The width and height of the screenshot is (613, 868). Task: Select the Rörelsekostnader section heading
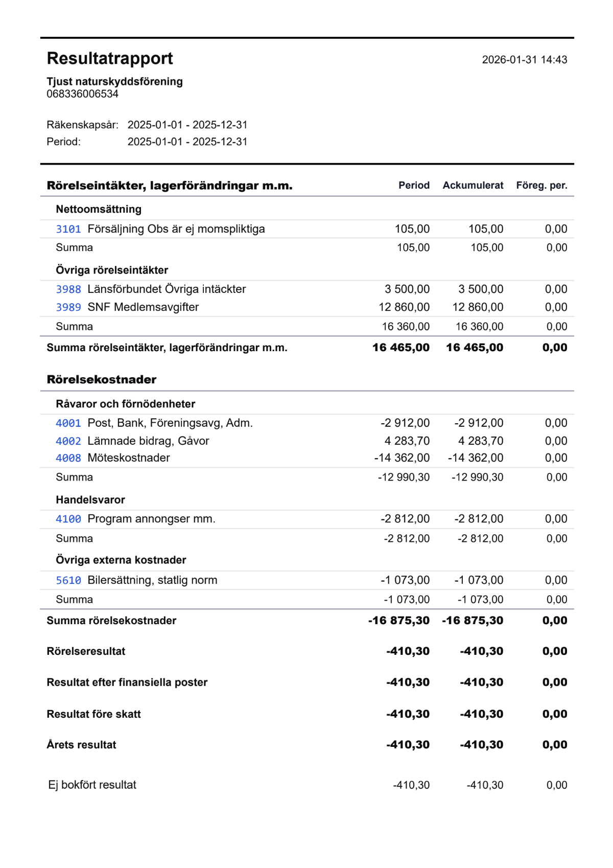pos(101,379)
